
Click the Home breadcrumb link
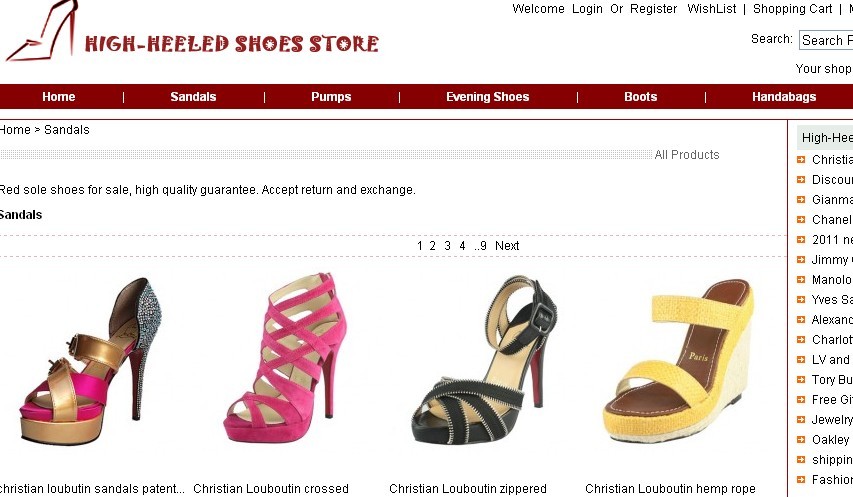click(15, 130)
